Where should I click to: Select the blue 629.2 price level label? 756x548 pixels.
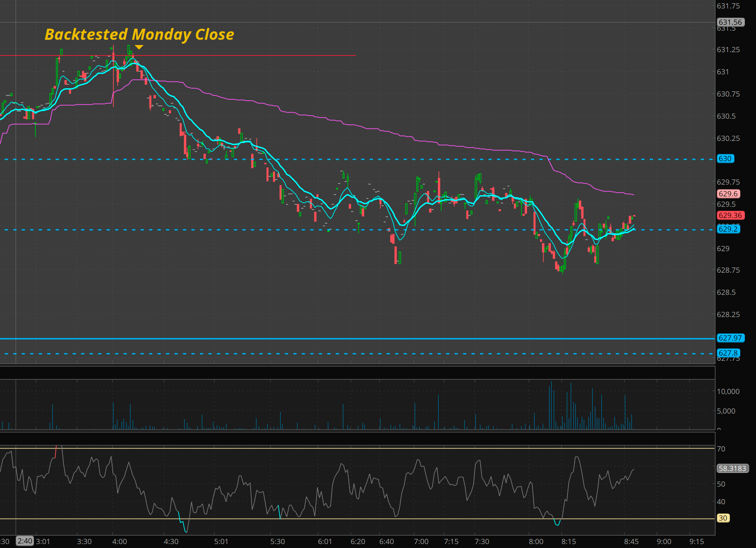point(728,229)
